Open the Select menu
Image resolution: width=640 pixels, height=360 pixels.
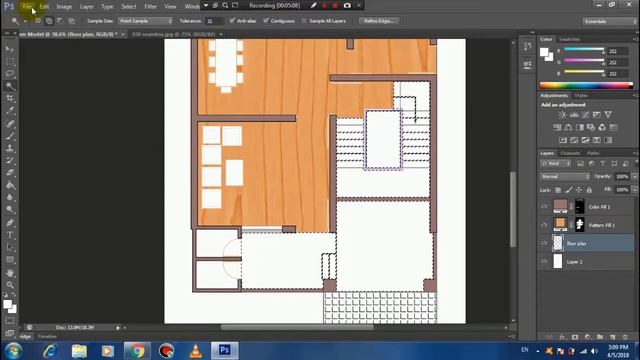[129, 7]
